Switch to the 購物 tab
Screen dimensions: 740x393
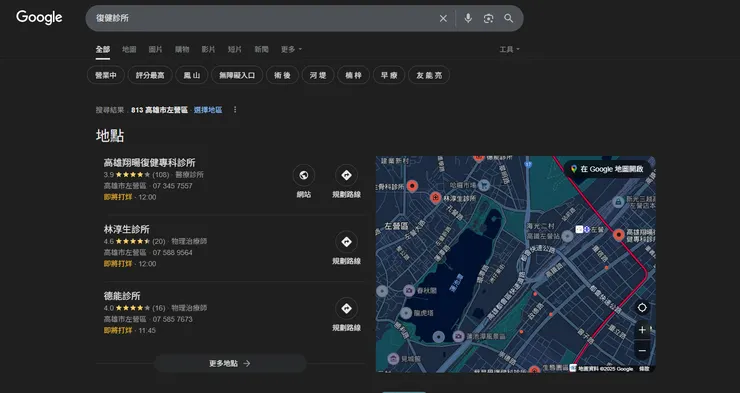coord(182,49)
